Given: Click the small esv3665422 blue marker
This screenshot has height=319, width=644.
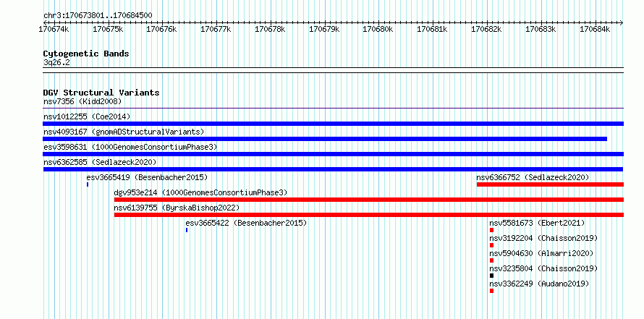Looking at the screenshot, I should click(x=187, y=230).
